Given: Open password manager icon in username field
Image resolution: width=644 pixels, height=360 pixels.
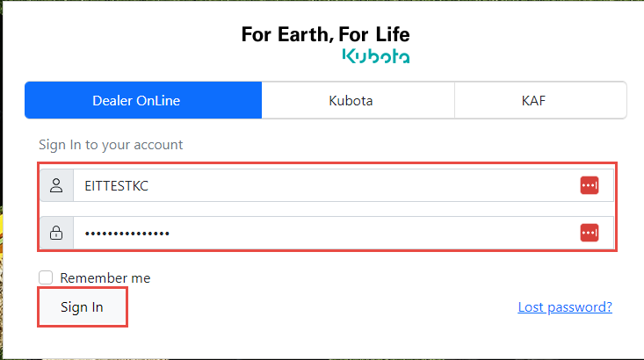Looking at the screenshot, I should click(589, 185).
